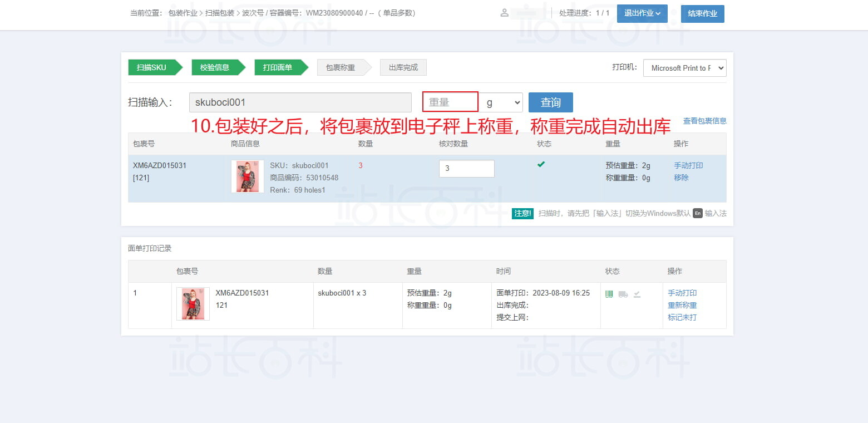Switch to the 出库完成 step
This screenshot has height=423, width=868.
pos(403,67)
